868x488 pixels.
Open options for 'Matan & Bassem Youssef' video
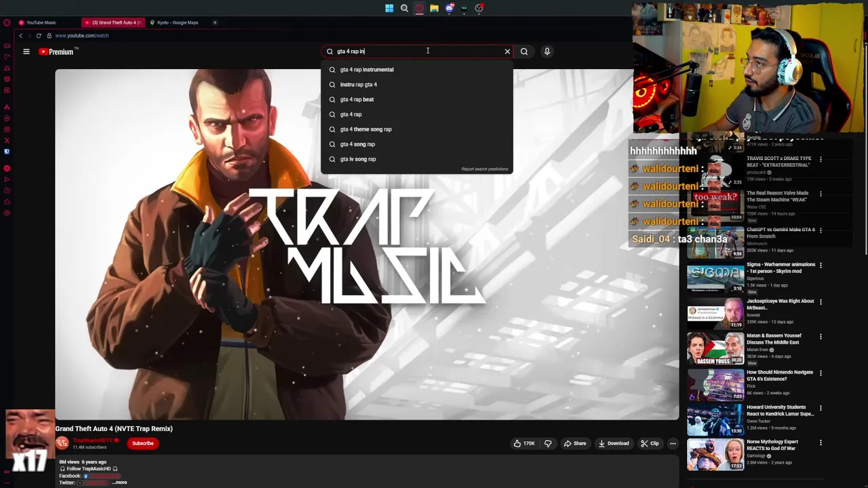click(821, 336)
